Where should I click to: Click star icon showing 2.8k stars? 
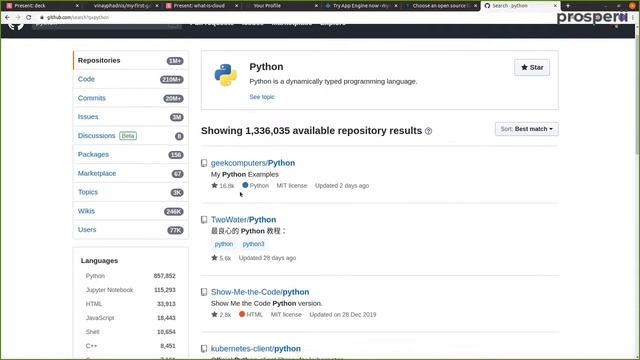pyautogui.click(x=214, y=314)
